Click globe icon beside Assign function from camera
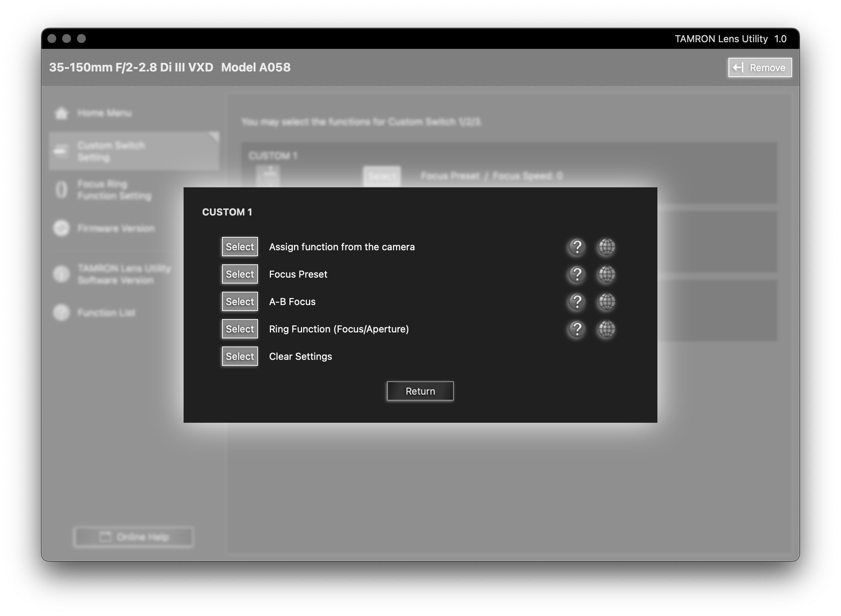Image resolution: width=841 pixels, height=616 pixels. tap(606, 247)
